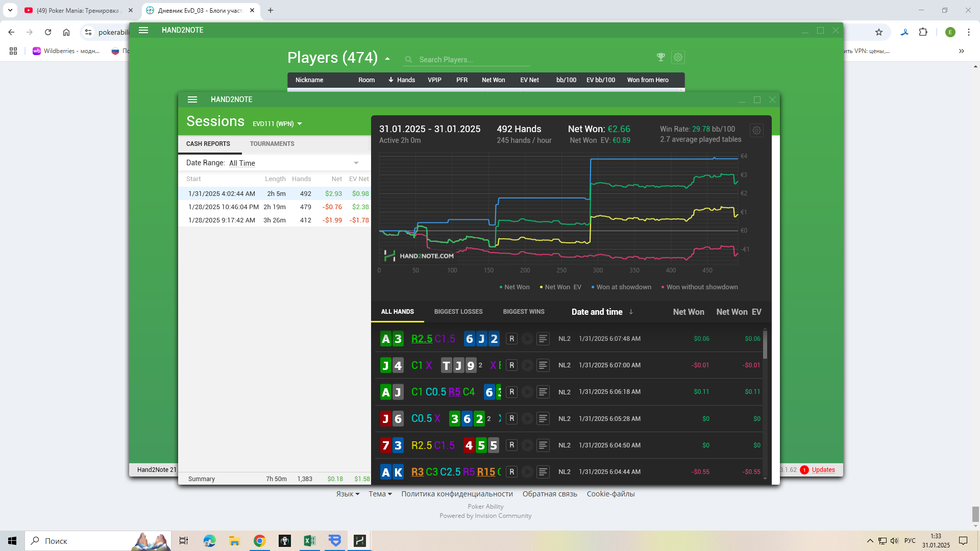Toggle Net Won EV line in legend

pyautogui.click(x=560, y=287)
